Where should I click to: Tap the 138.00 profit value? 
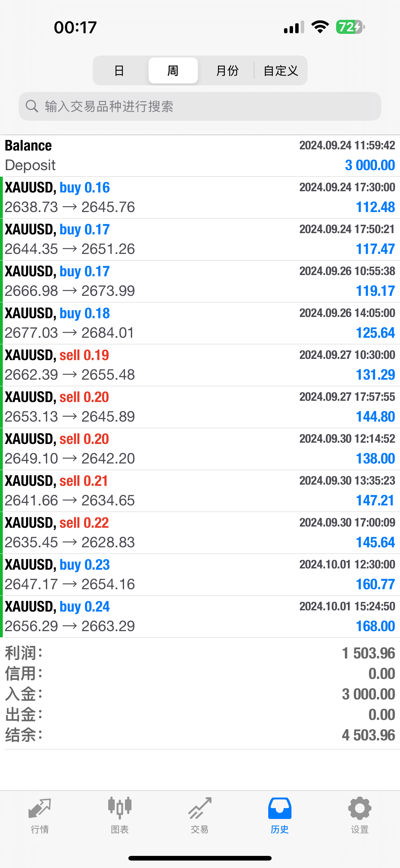(x=376, y=459)
